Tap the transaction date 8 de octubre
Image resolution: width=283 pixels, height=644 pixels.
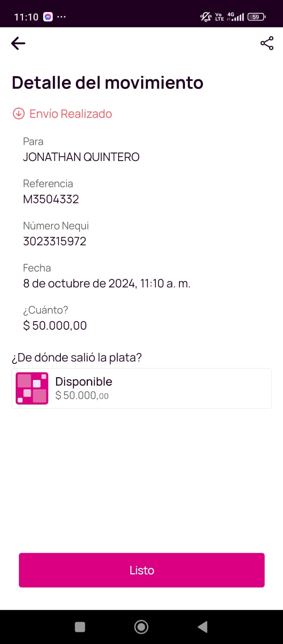(106, 284)
